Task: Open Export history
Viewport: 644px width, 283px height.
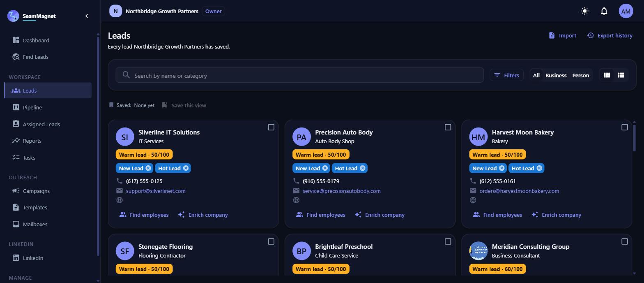Action: click(609, 35)
